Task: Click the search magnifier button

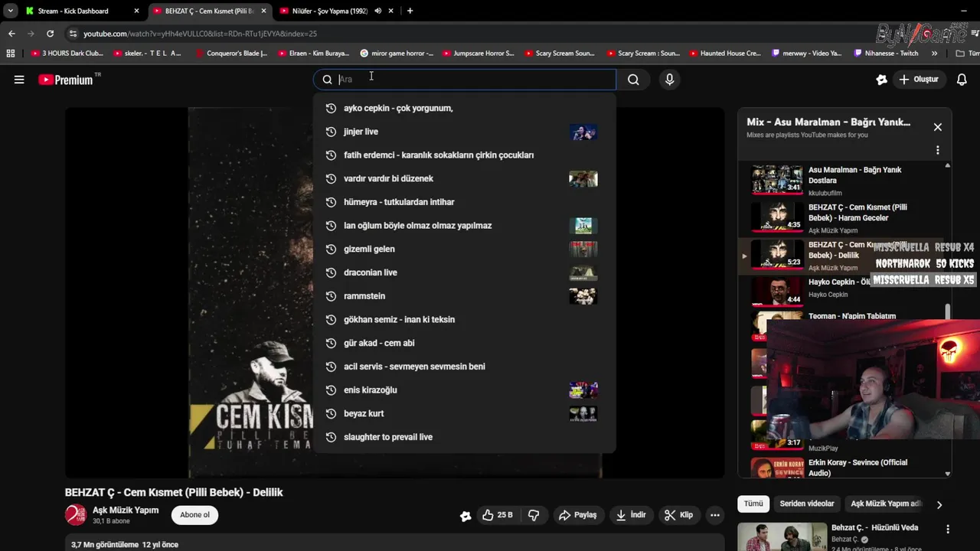Action: pos(633,80)
